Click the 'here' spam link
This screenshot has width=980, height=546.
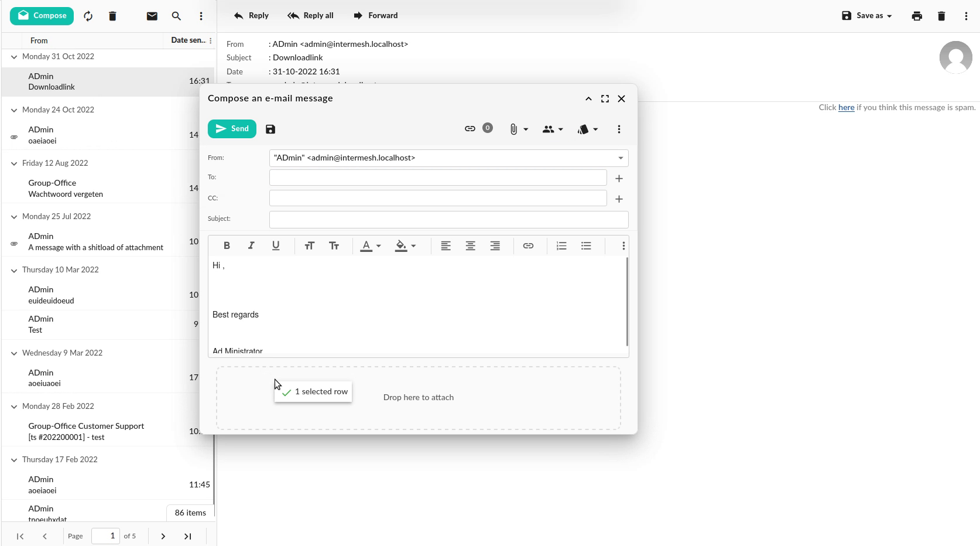click(x=846, y=108)
